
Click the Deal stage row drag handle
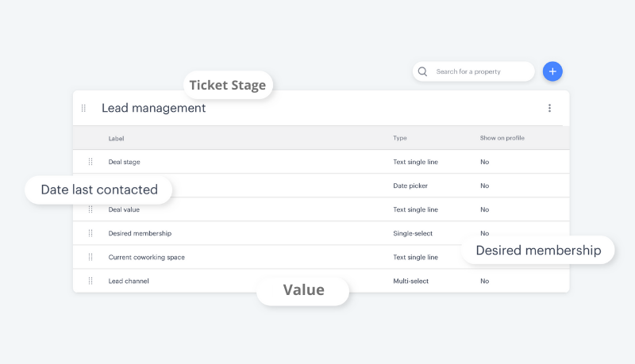[x=90, y=162]
